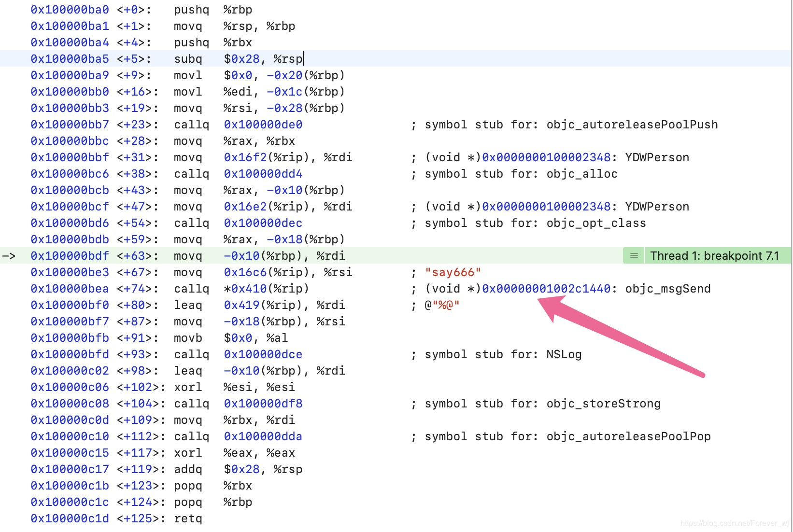Screen dimensions: 793x532
Task: Click the callq *0x410(%rip) operand
Action: 266,289
